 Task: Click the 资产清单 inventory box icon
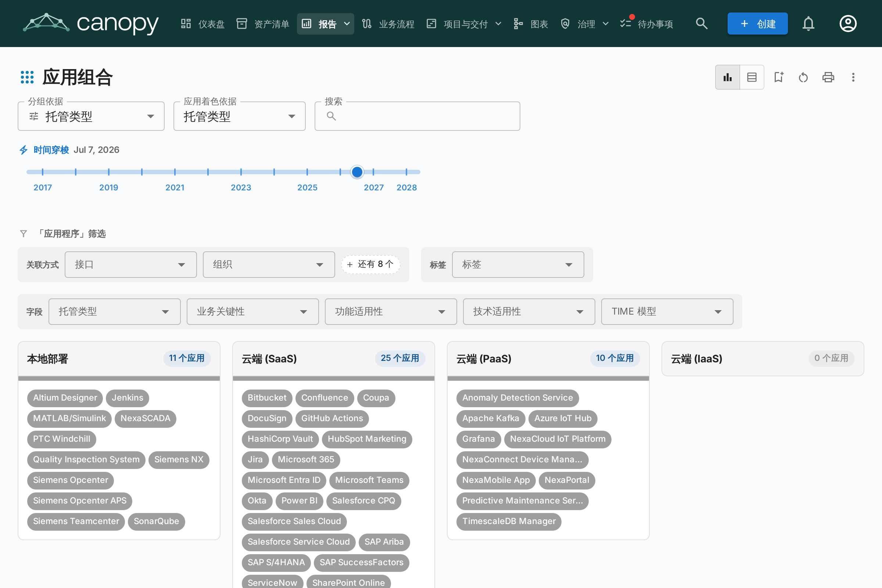coord(242,24)
